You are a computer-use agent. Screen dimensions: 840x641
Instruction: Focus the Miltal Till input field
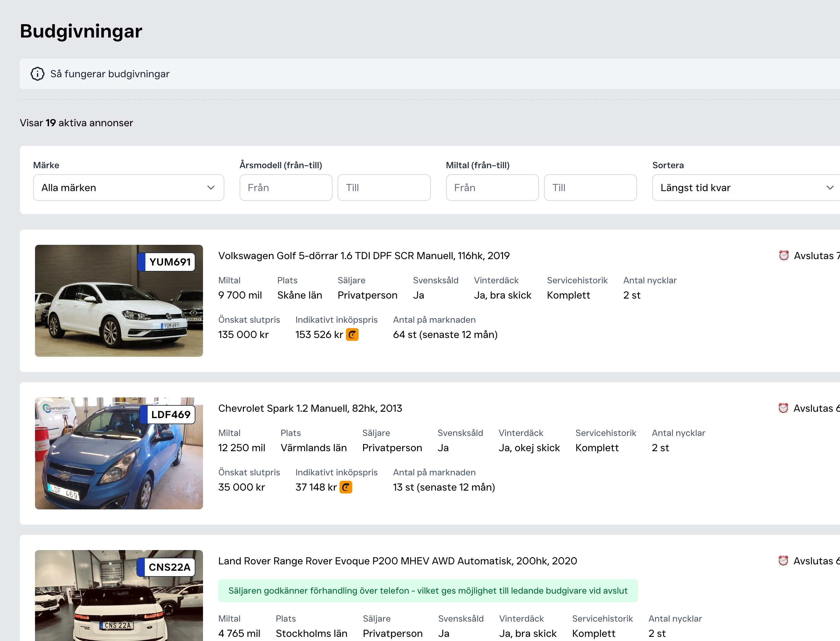pos(590,188)
